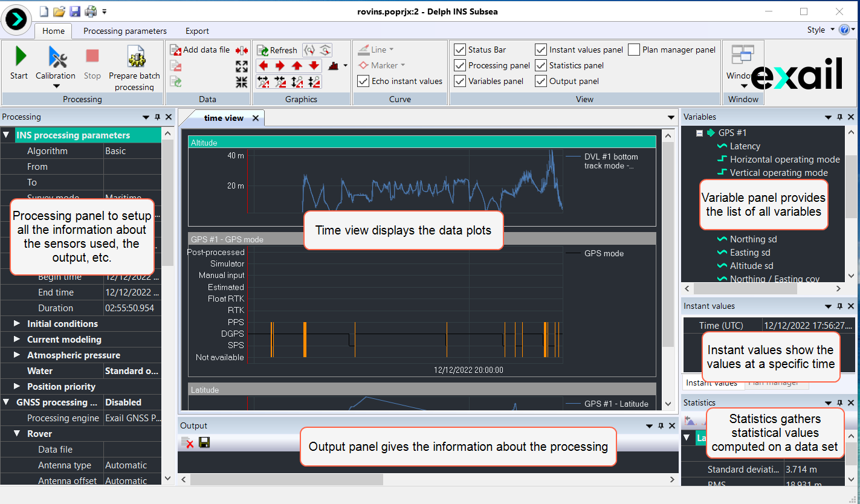860x504 pixels.
Task: Uncheck Echo instant values
Action: pos(363,81)
